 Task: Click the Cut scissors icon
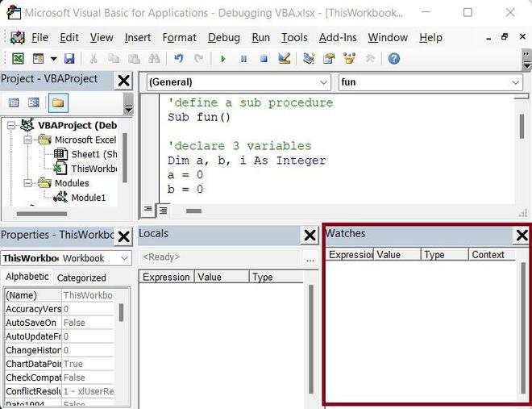93,58
